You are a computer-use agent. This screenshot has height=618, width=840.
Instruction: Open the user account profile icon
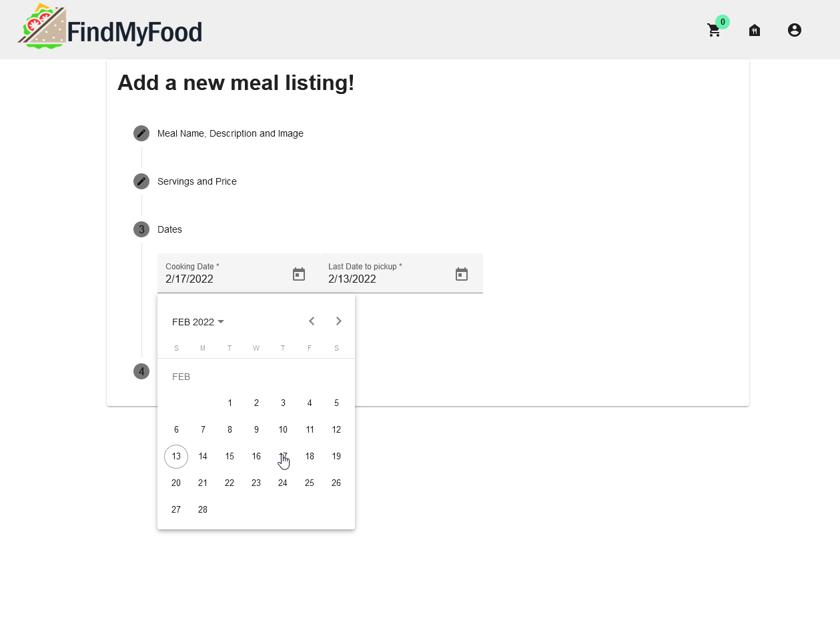click(794, 30)
